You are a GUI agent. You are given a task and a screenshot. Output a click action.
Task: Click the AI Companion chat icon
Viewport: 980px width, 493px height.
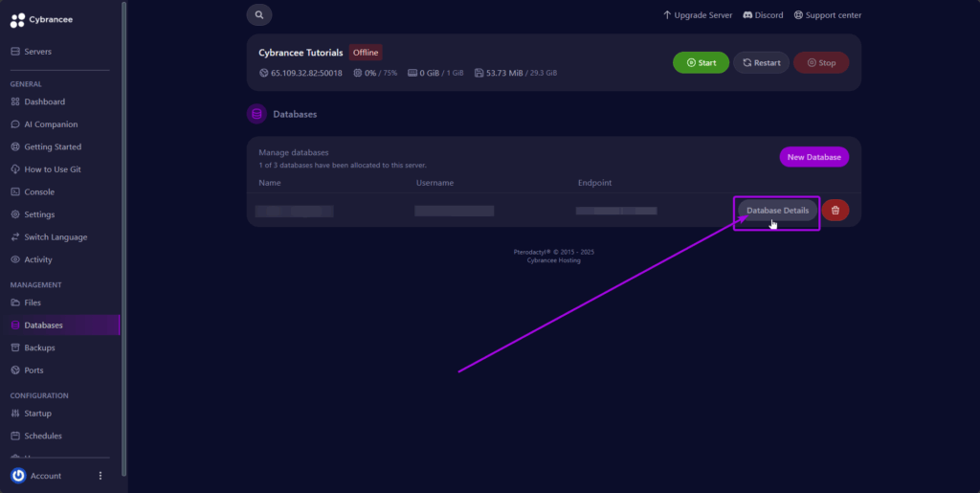pos(15,123)
